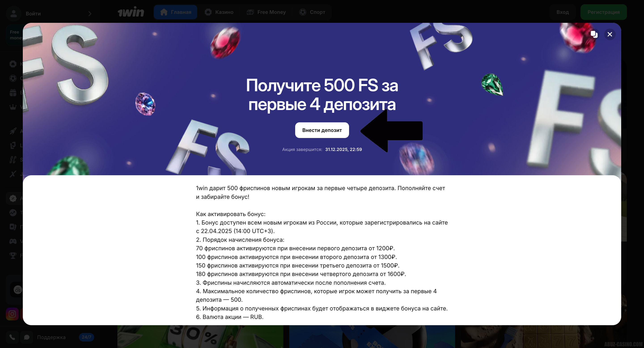Click the 1win logo

pos(131,12)
